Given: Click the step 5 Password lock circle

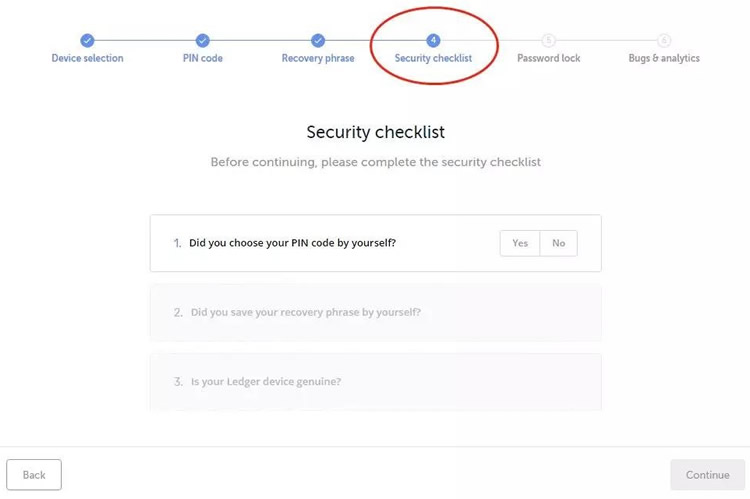Looking at the screenshot, I should (549, 40).
